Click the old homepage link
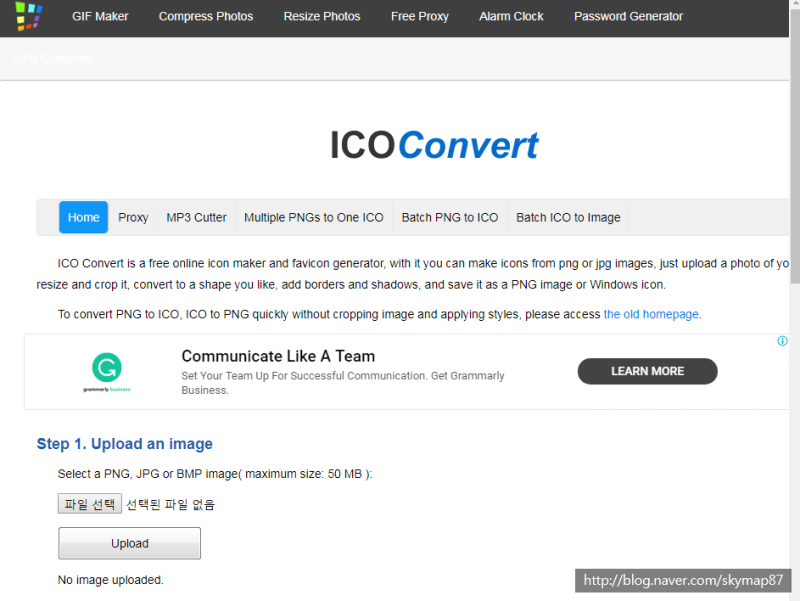Viewport: 800px width, 601px height. 650,313
